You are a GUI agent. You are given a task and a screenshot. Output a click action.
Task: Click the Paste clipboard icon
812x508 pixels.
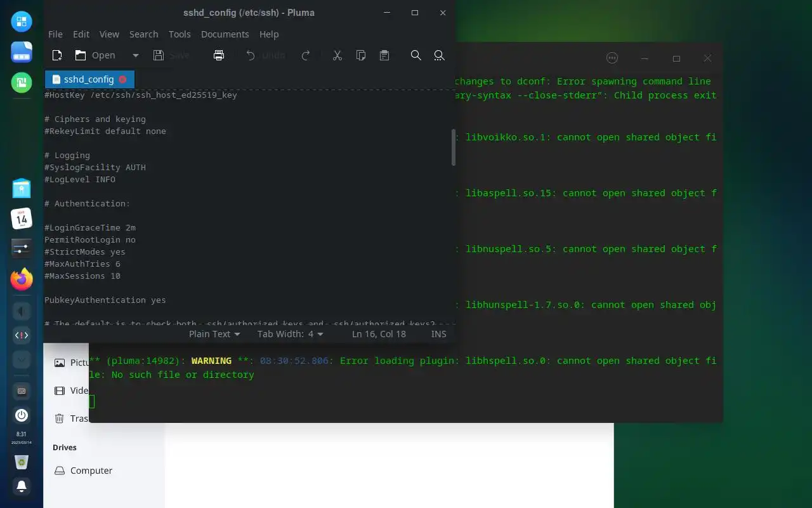click(x=384, y=55)
